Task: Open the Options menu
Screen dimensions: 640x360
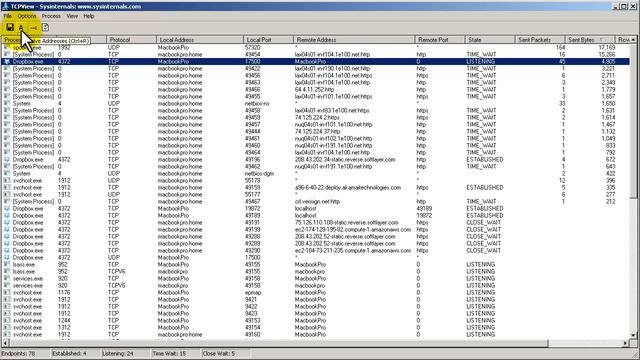Action: 27,16
